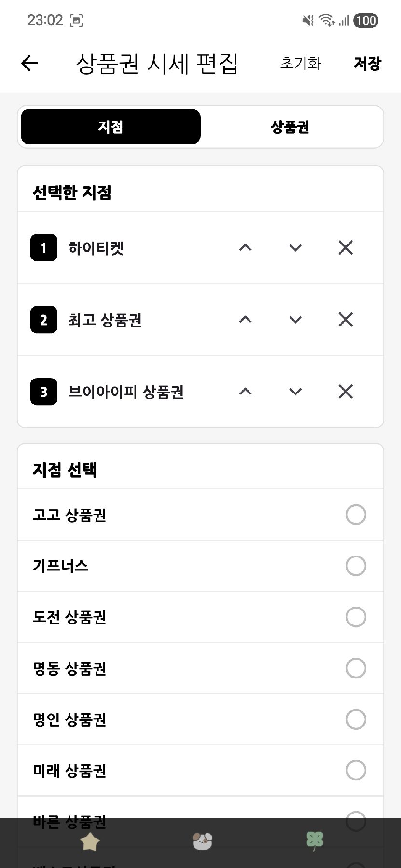Image resolution: width=401 pixels, height=868 pixels.
Task: Move 최고 상품권 up one position
Action: click(x=245, y=319)
